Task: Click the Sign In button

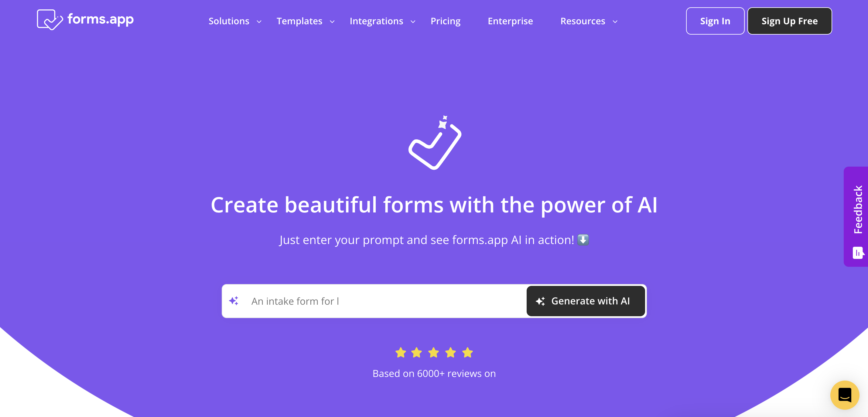Action: point(715,21)
